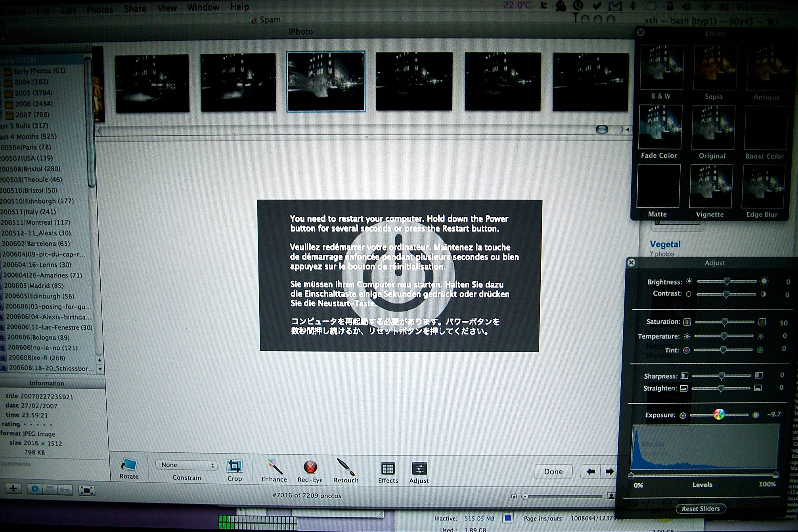Click the sharper icon beside Sharpness
Screen dimensions: 798x532
(x=758, y=375)
